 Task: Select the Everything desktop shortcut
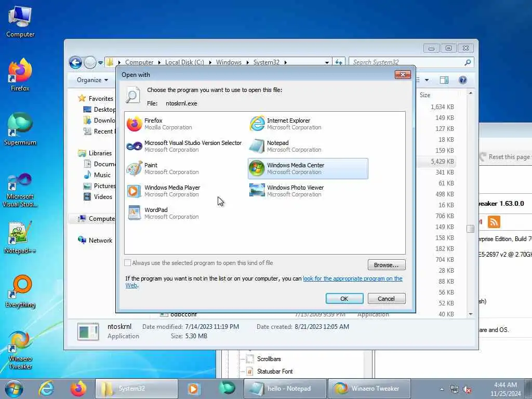click(20, 292)
